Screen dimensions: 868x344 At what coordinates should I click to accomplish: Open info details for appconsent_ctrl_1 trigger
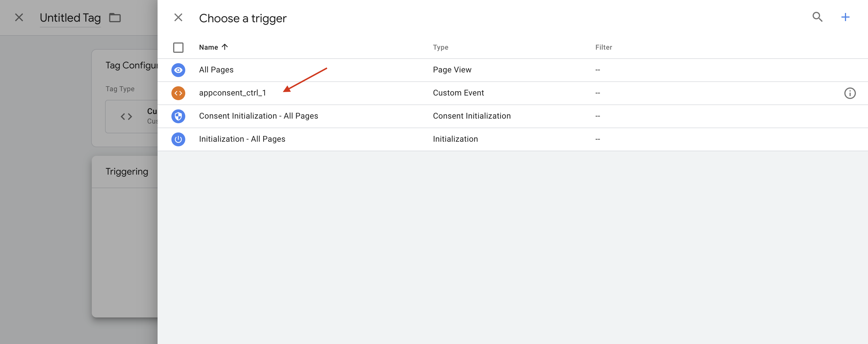(850, 93)
